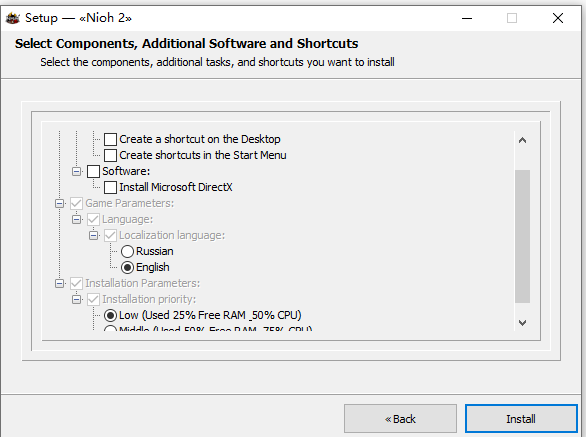
Task: Click the Game Parameters: label
Action: 129,203
